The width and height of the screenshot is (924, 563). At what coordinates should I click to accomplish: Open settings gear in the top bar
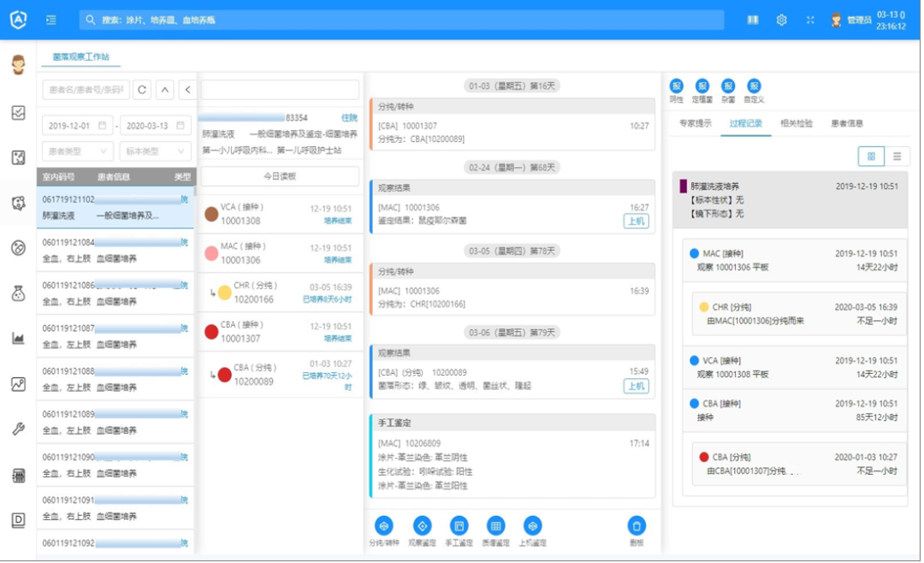(781, 20)
